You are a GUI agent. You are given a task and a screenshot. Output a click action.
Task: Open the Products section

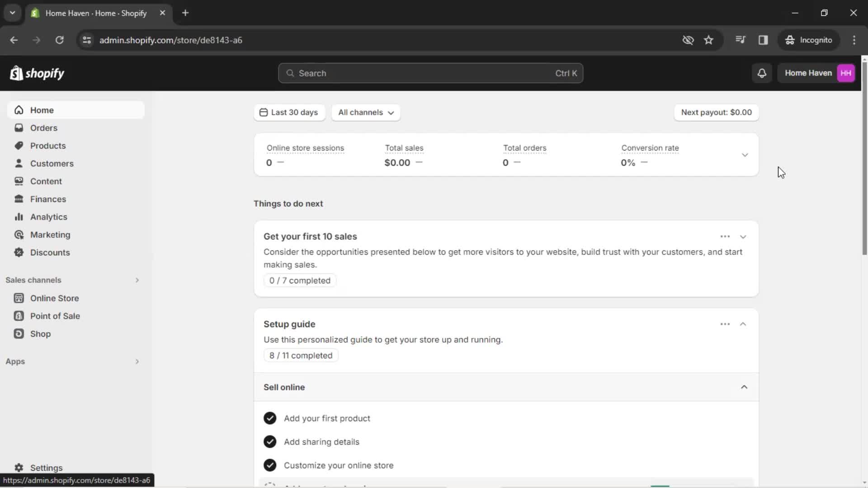coord(47,145)
